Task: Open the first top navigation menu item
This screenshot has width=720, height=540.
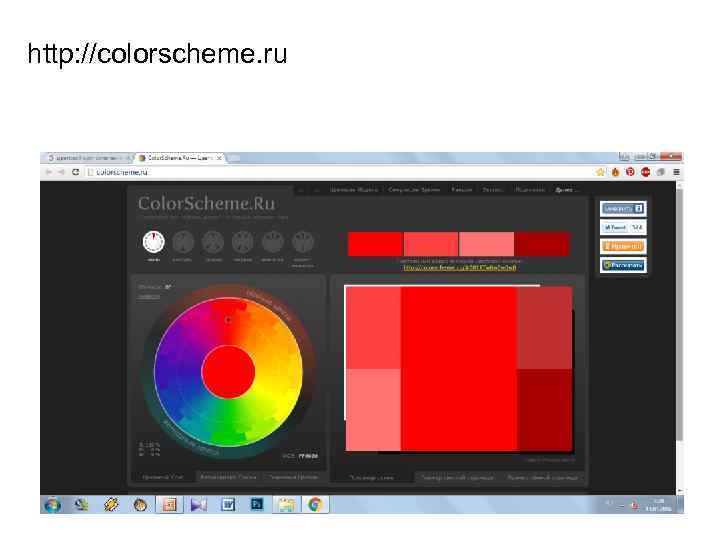Action: (x=354, y=190)
